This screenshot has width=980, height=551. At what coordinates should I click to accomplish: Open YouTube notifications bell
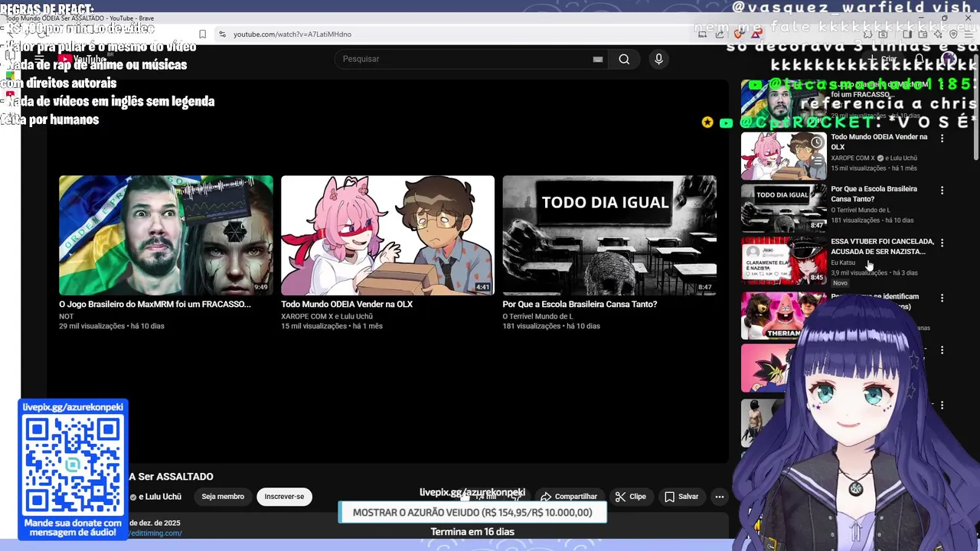click(920, 59)
